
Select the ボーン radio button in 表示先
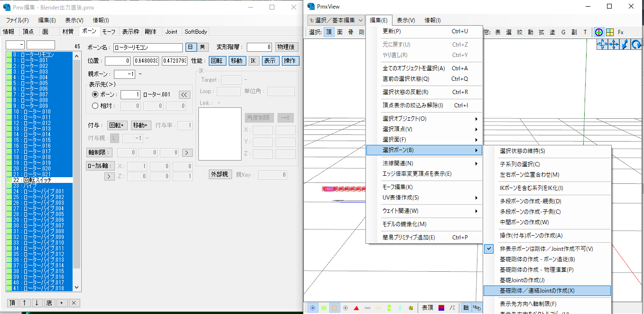[x=95, y=95]
